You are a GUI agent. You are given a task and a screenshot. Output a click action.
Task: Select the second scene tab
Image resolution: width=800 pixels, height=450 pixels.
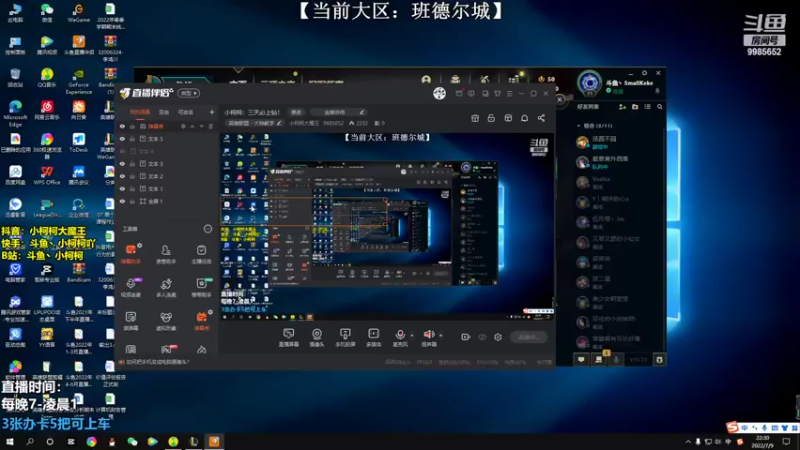(x=164, y=112)
